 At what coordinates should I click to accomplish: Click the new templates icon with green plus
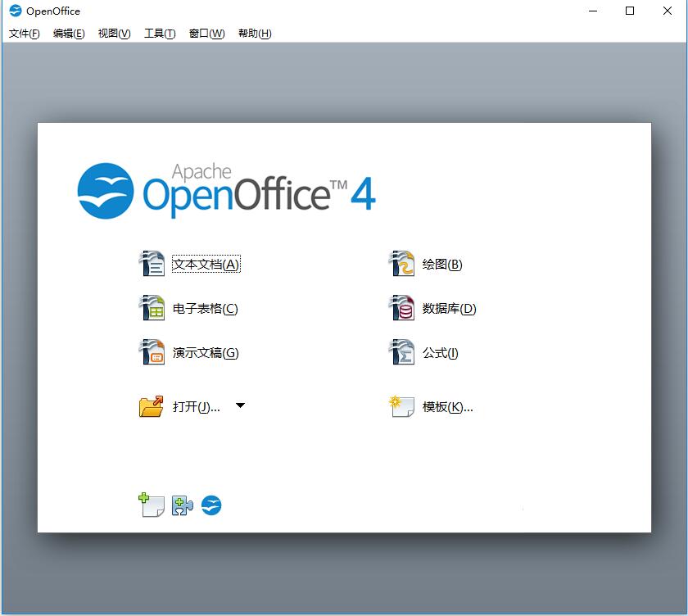pyautogui.click(x=152, y=505)
